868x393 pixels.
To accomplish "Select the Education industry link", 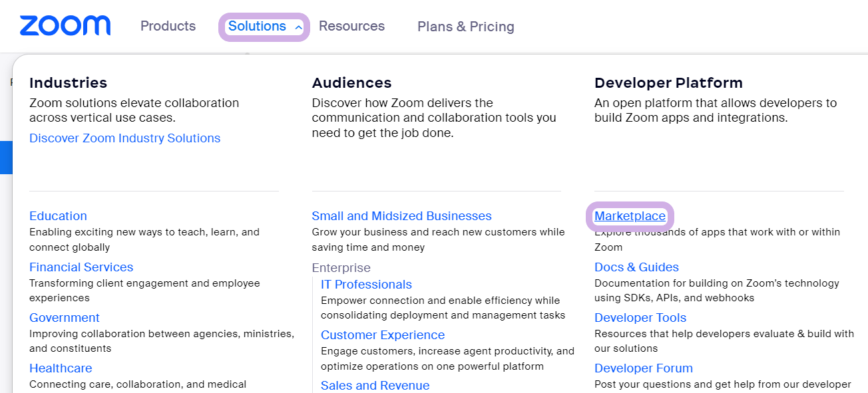I will (58, 216).
